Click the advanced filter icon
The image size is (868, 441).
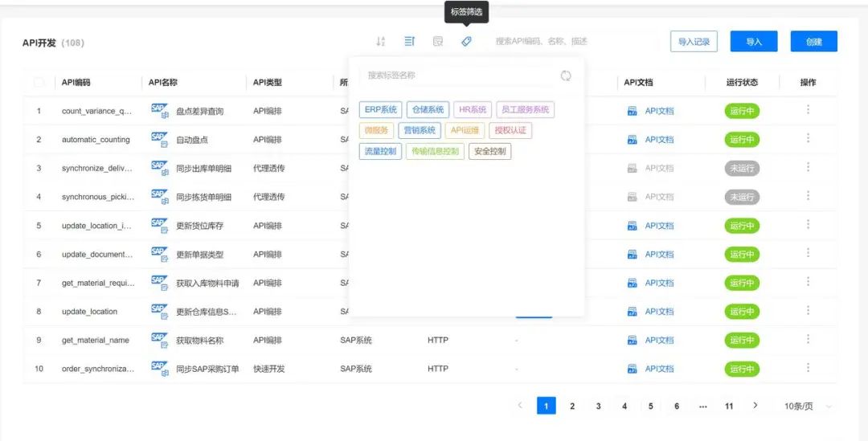438,42
